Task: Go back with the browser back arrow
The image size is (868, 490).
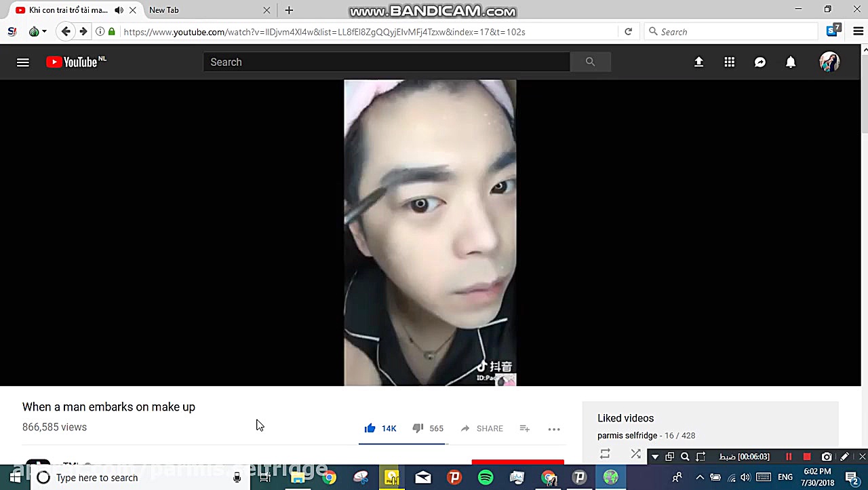Action: 66,31
